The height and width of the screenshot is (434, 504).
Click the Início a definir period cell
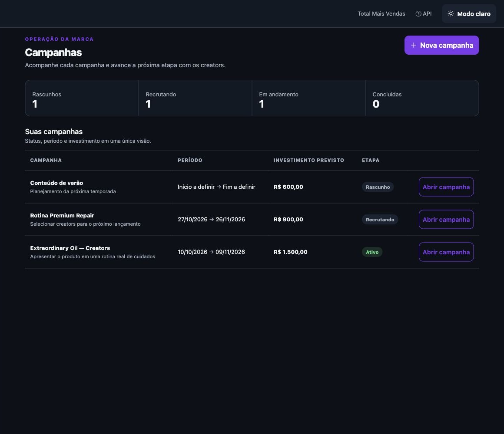(x=216, y=187)
